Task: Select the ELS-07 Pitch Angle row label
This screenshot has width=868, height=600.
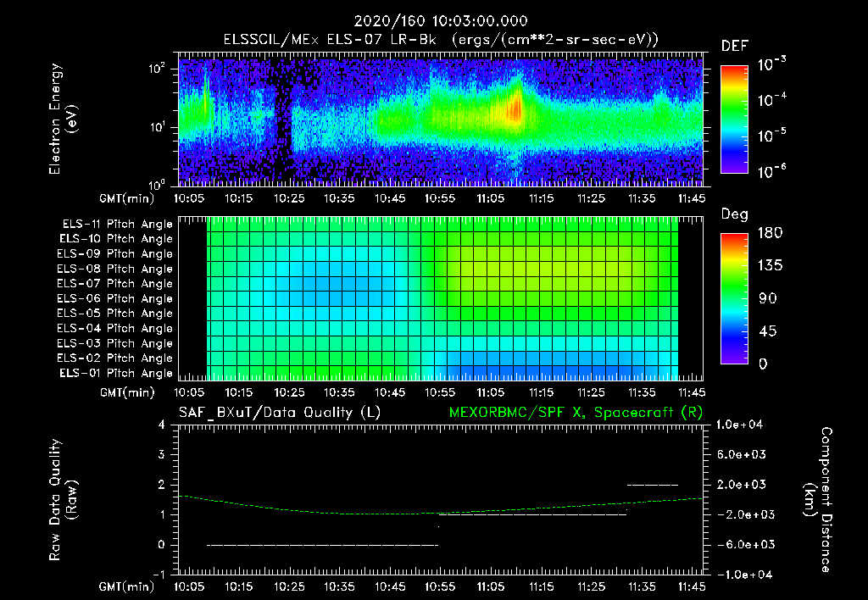Action: (115, 283)
